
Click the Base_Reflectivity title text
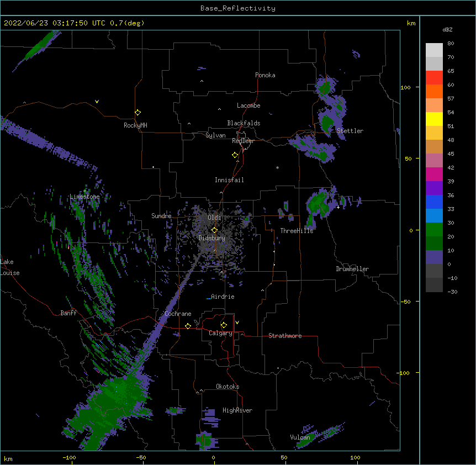click(x=238, y=8)
